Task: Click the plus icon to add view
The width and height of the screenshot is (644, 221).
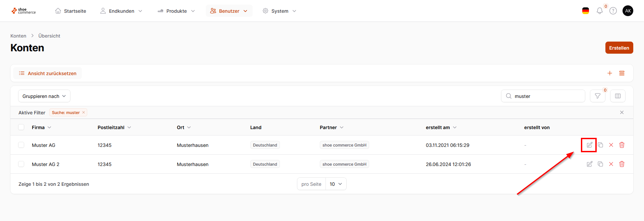Action: point(610,73)
